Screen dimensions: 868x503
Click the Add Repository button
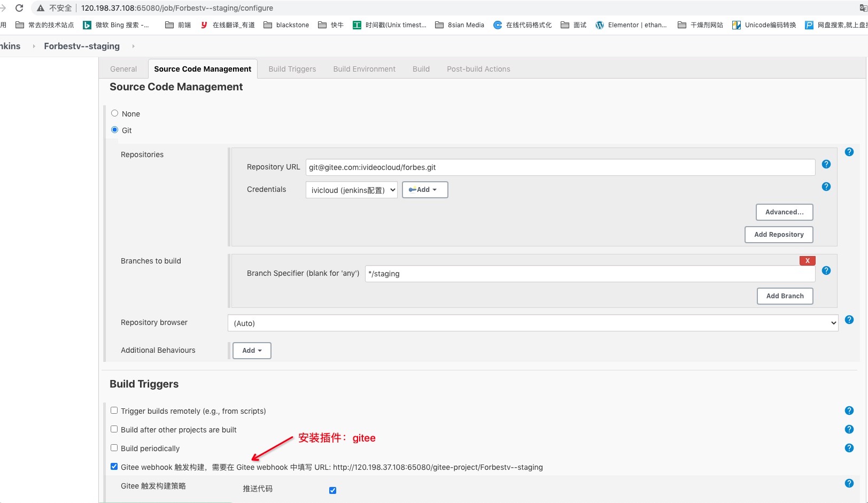point(779,235)
